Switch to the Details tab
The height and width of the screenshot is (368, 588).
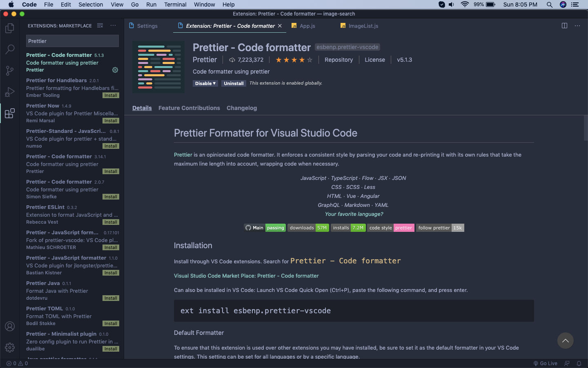[142, 108]
